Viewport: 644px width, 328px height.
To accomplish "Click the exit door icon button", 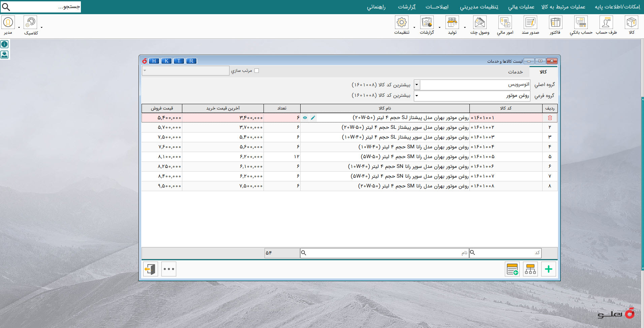I will [x=150, y=269].
